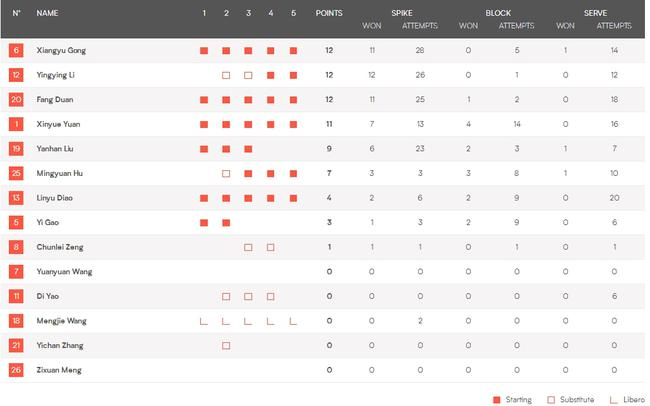Click jersey number 20 badge for Fang Duan

coord(16,99)
